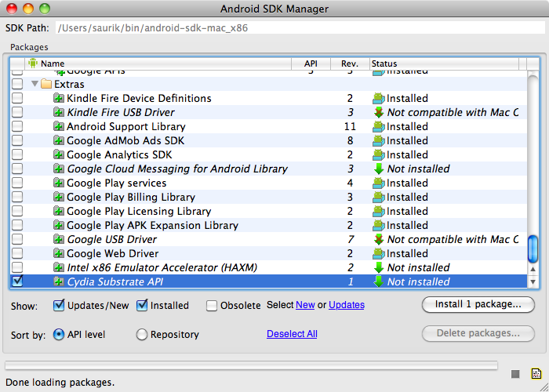Click the package icon for Google Play APK Expansion Library
Image resolution: width=549 pixels, height=392 pixels.
59,225
